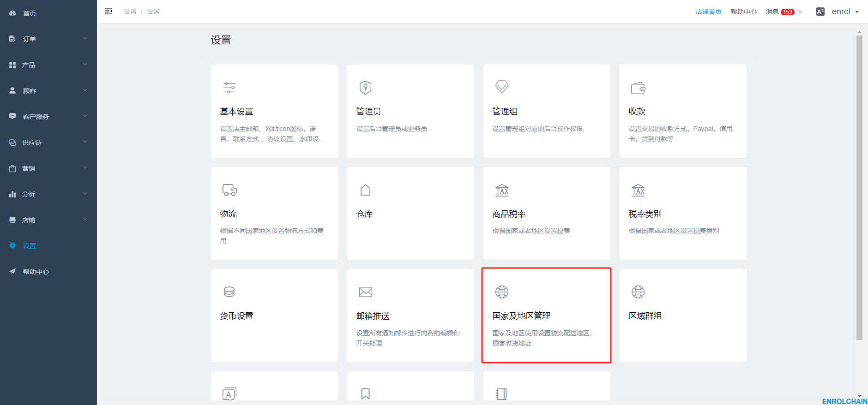Expand the 产品 sidebar menu chevron
868x405 pixels.
pos(85,64)
